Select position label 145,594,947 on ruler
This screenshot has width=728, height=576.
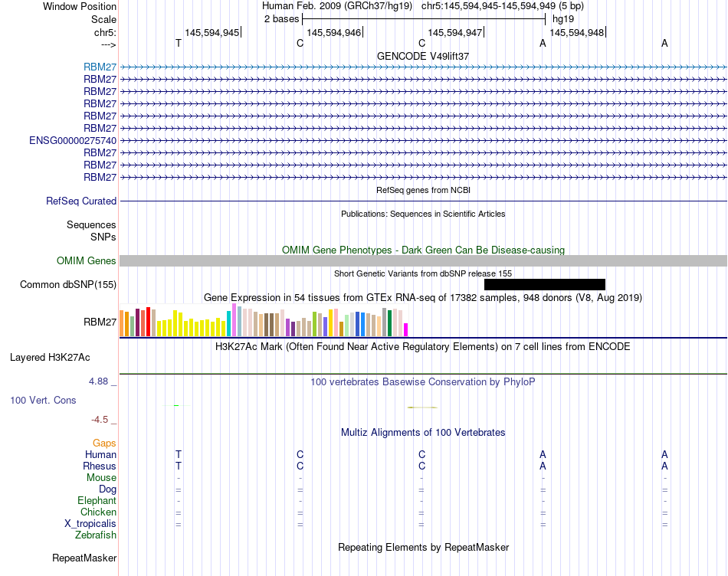(x=455, y=32)
